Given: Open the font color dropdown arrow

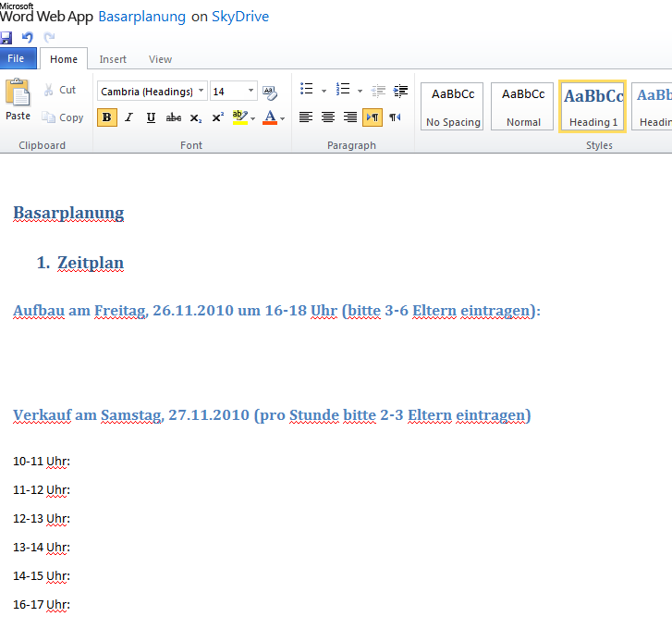Looking at the screenshot, I should [283, 118].
